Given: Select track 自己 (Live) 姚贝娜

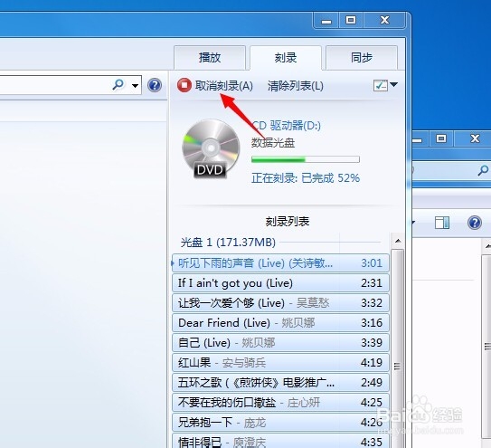Looking at the screenshot, I should (280, 343).
